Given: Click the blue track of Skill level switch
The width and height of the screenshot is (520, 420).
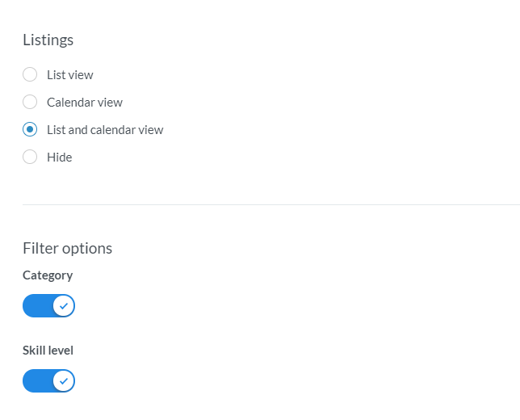Looking at the screenshot, I should tap(36, 380).
